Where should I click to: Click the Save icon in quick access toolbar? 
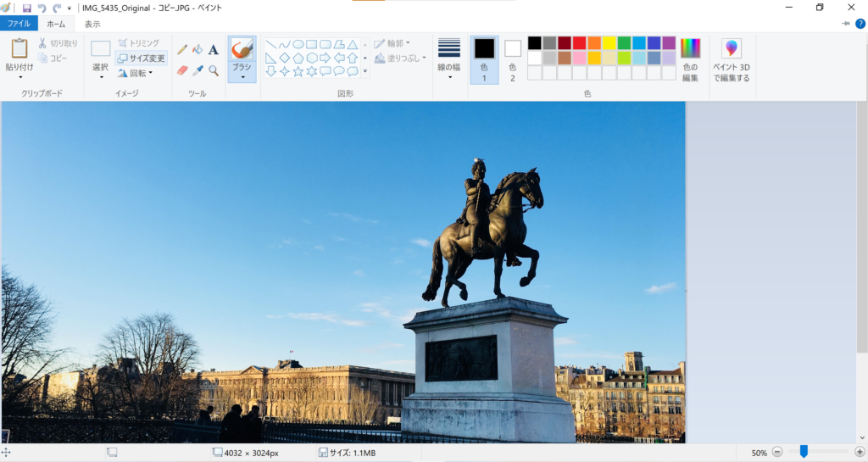tap(27, 8)
